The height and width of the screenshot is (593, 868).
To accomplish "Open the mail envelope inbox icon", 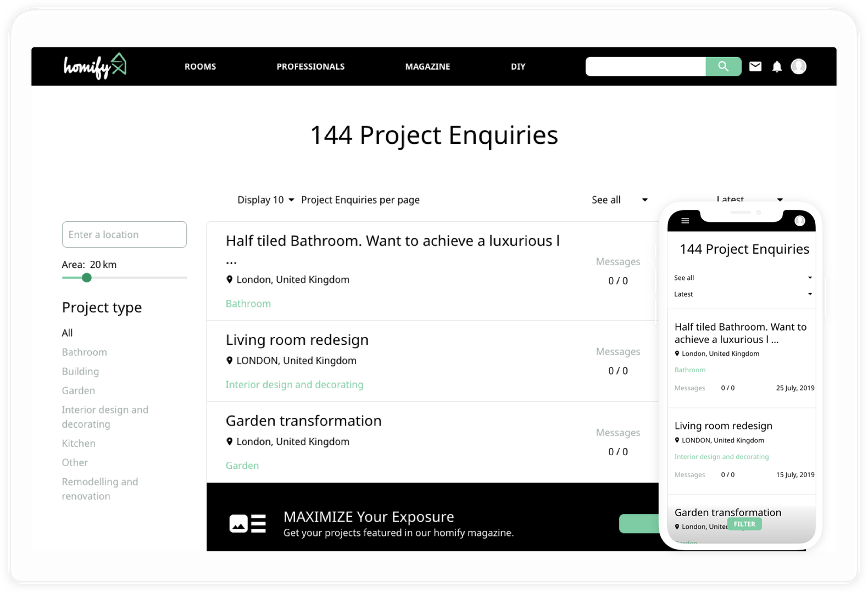I will (x=755, y=66).
